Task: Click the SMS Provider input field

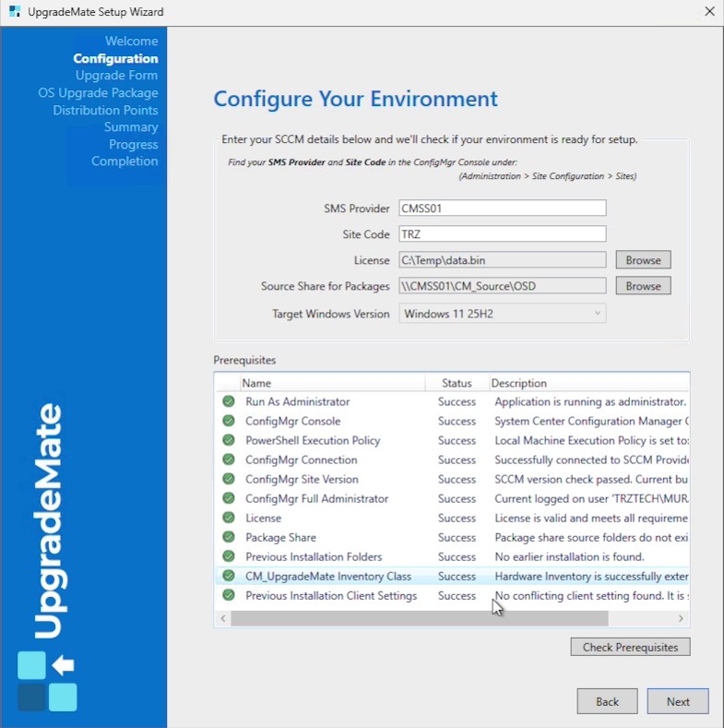Action: [502, 208]
